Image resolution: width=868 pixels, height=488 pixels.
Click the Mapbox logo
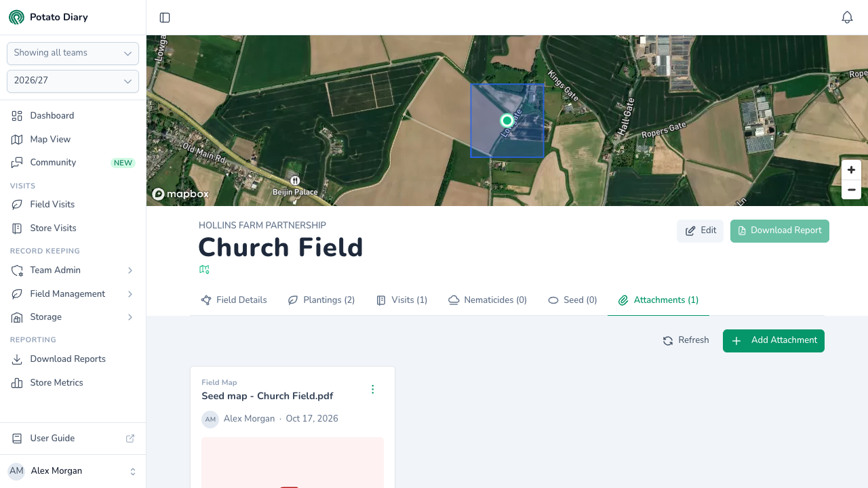click(180, 195)
